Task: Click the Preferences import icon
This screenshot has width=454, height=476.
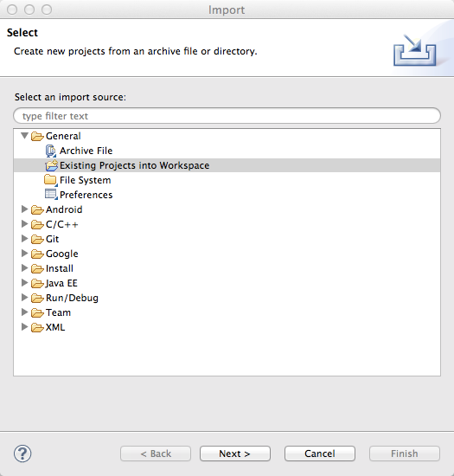Action: (51, 195)
